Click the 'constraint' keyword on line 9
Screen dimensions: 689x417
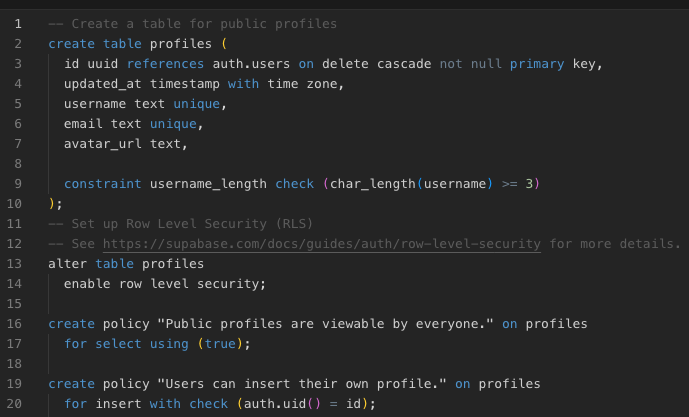pos(103,184)
